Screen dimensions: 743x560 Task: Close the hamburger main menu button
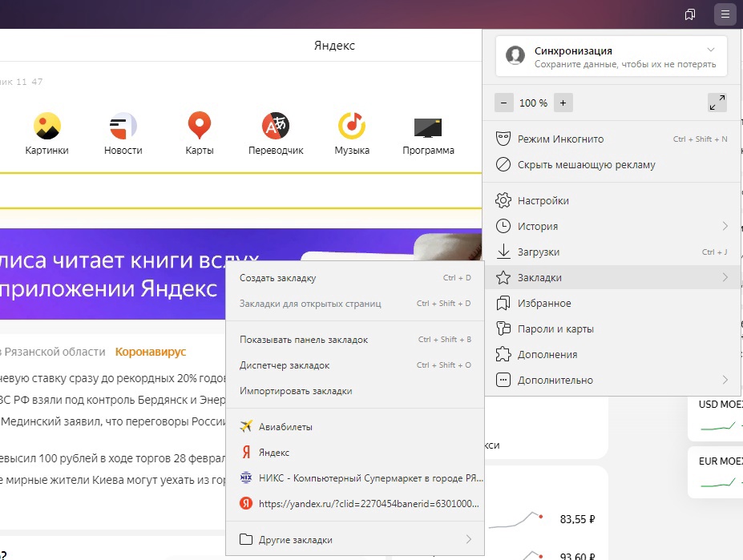725,14
